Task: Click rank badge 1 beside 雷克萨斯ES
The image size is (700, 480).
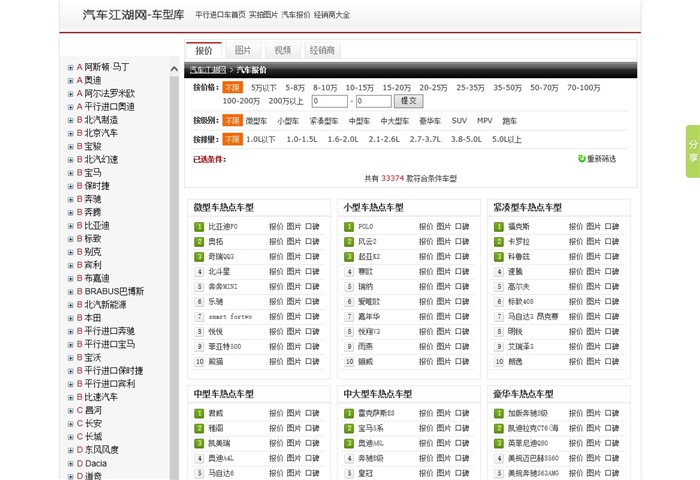Action: coord(349,413)
